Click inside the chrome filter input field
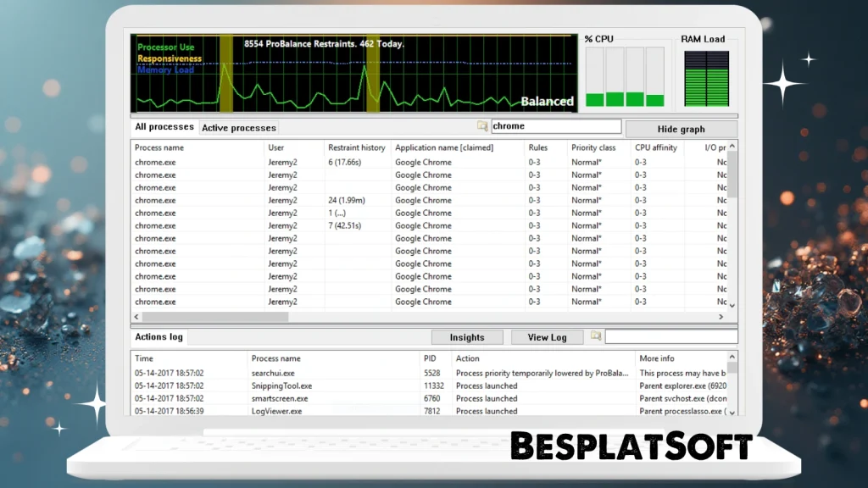The height and width of the screenshot is (488, 868). pos(555,125)
